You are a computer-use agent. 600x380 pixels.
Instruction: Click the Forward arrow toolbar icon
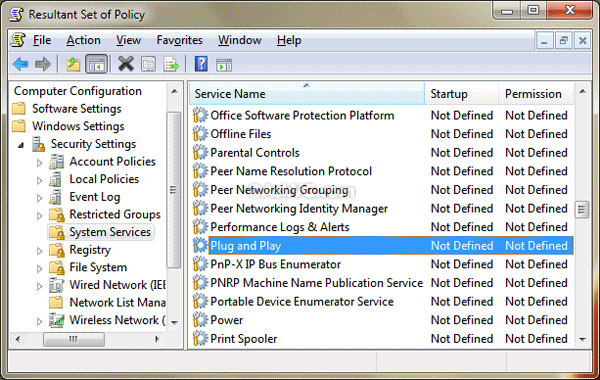tap(42, 64)
